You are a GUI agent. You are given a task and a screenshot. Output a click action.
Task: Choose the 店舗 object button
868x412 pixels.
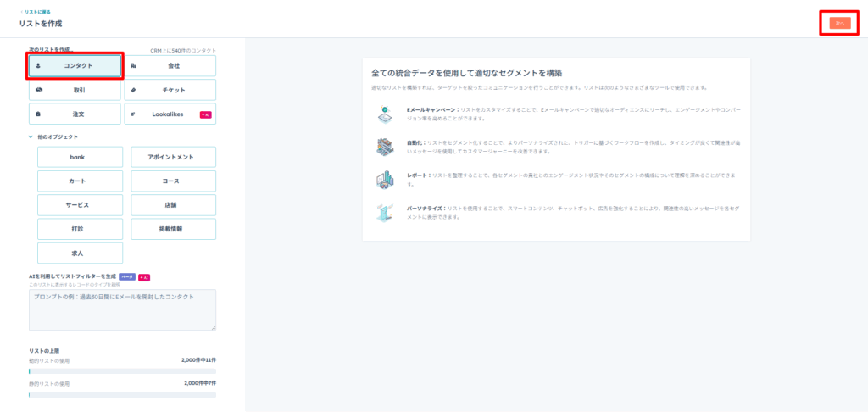(x=173, y=205)
